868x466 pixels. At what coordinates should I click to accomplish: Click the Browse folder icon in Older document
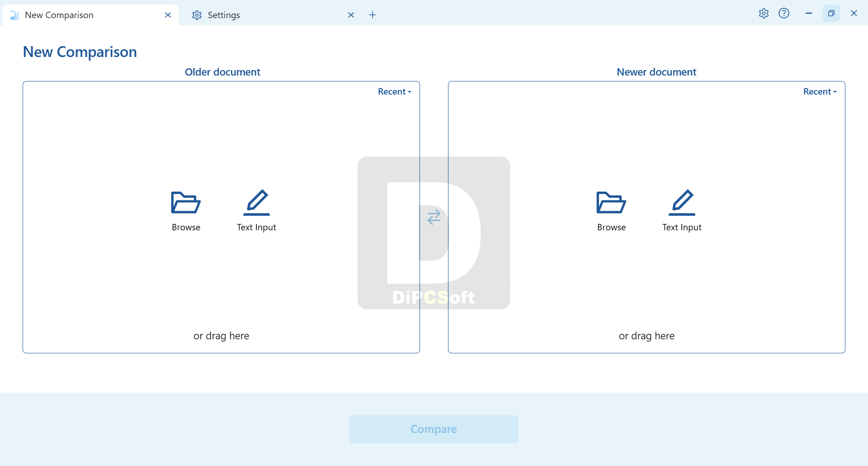(186, 203)
